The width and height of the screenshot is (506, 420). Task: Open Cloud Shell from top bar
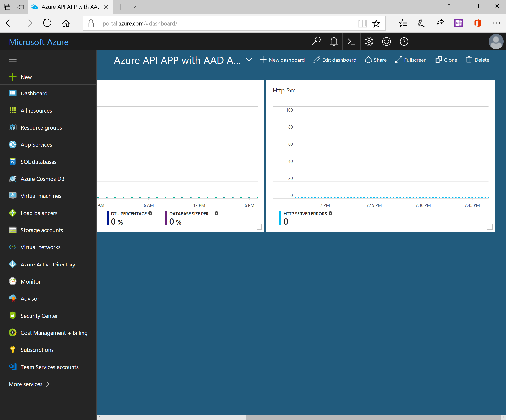(351, 42)
